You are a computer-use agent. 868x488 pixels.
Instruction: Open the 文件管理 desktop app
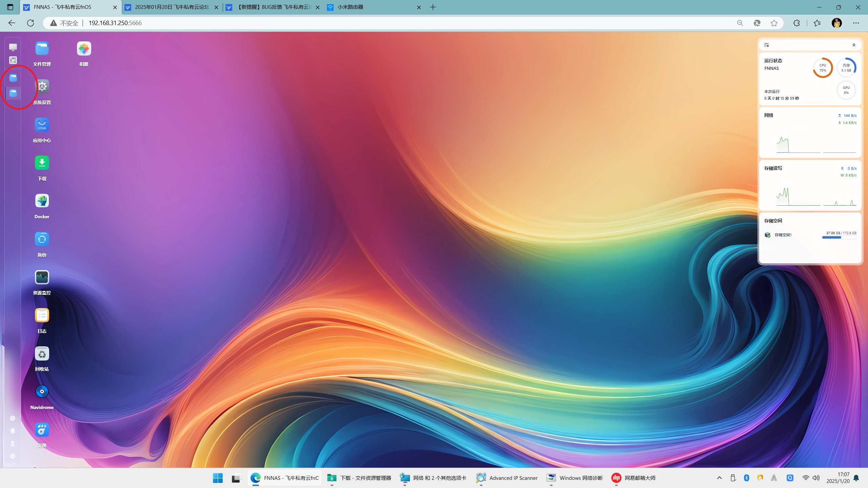(42, 49)
